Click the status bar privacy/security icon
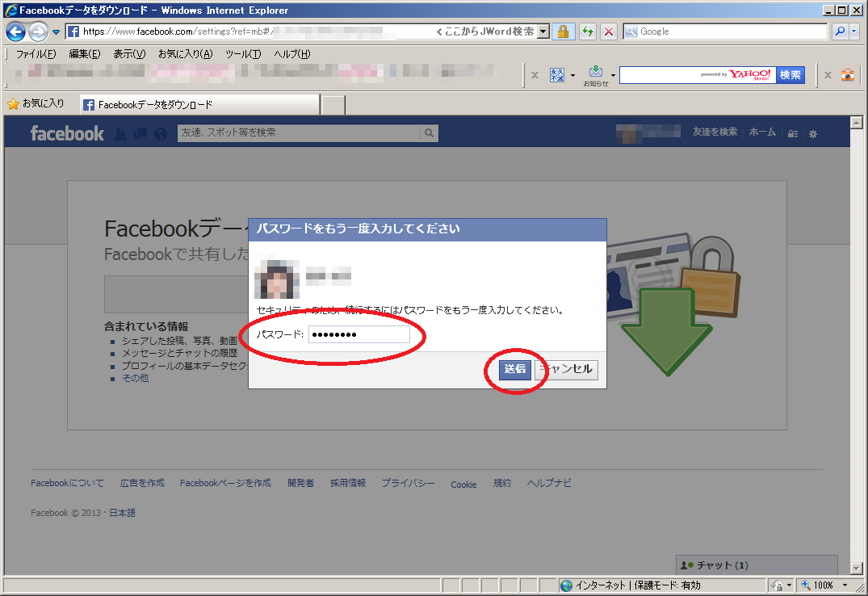Screen dimensions: 868x596 pyautogui.click(x=779, y=585)
